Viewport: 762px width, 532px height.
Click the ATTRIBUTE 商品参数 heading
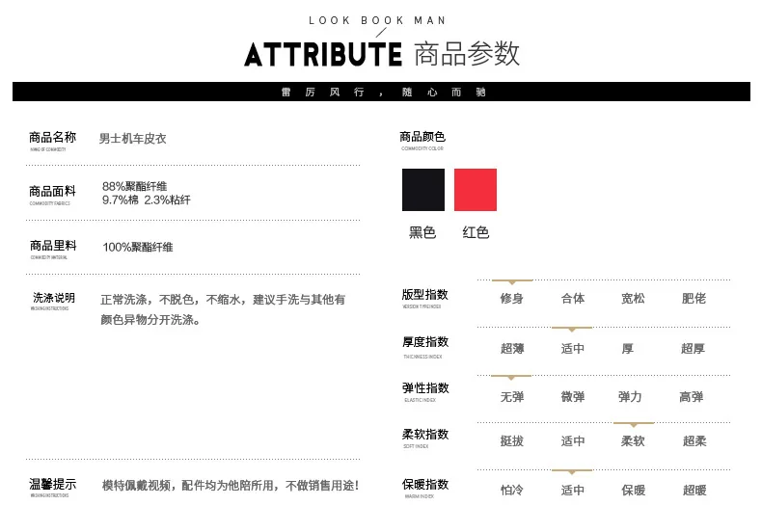coord(382,54)
